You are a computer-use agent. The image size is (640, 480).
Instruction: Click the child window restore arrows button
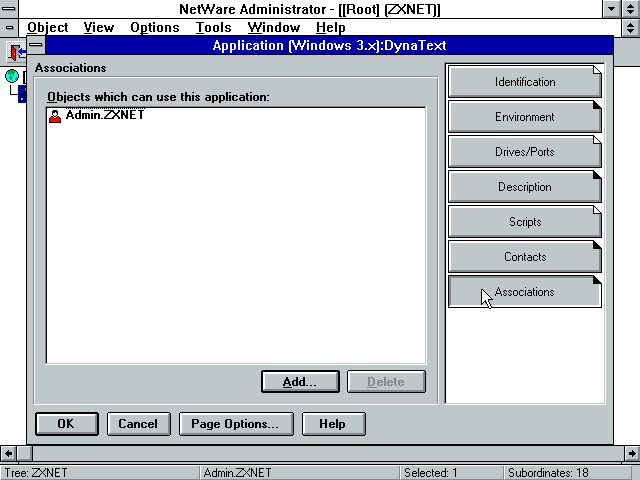pos(631,27)
